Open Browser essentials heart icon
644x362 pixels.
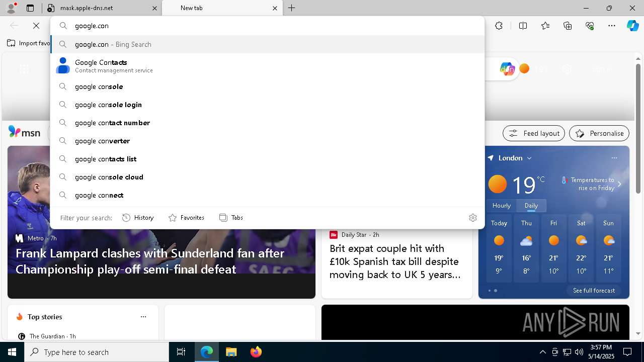point(590,26)
